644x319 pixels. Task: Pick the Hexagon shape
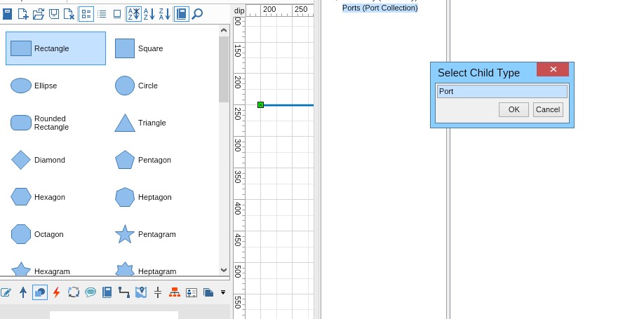38,197
